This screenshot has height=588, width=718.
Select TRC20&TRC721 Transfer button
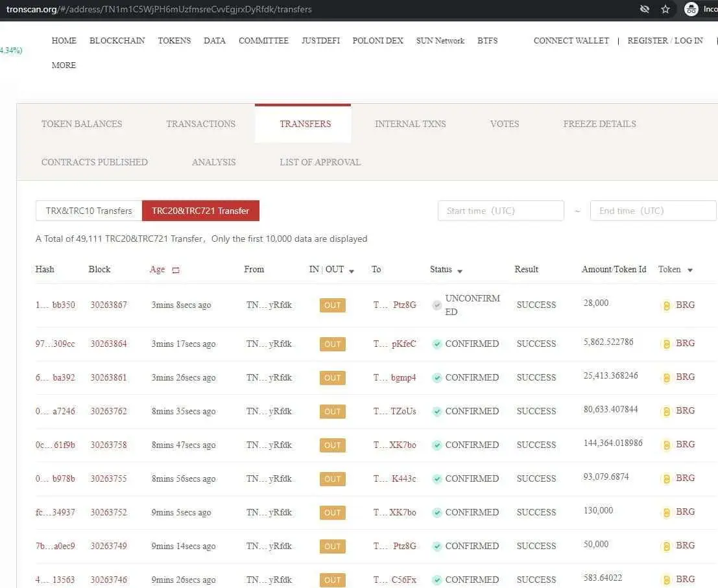point(200,211)
